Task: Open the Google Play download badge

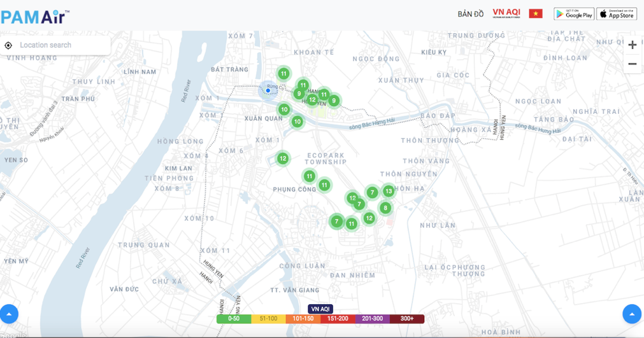Action: pyautogui.click(x=573, y=14)
